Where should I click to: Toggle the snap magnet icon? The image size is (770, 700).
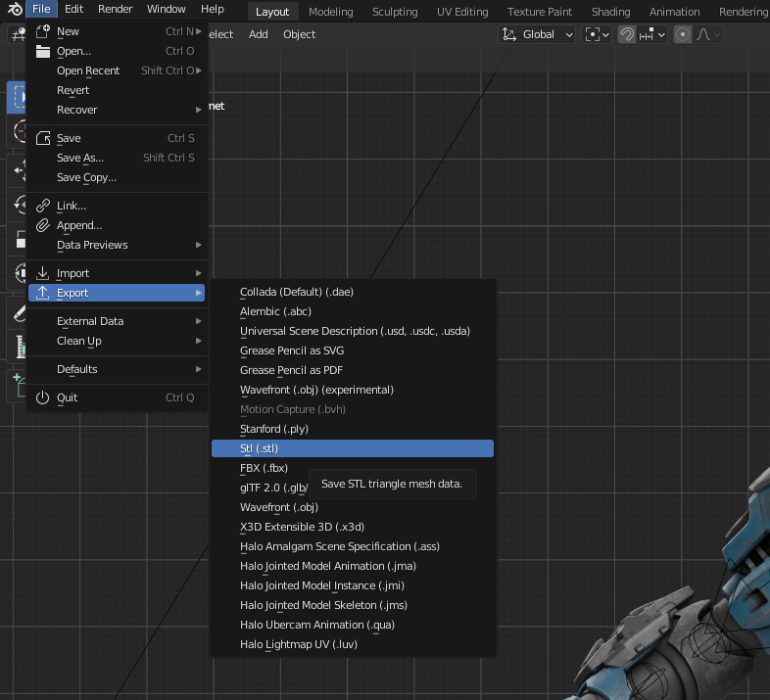point(627,35)
